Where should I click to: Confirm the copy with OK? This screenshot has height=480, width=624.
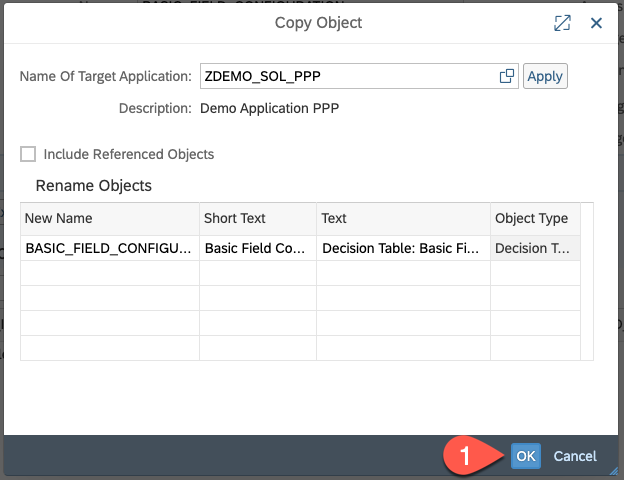(x=526, y=456)
